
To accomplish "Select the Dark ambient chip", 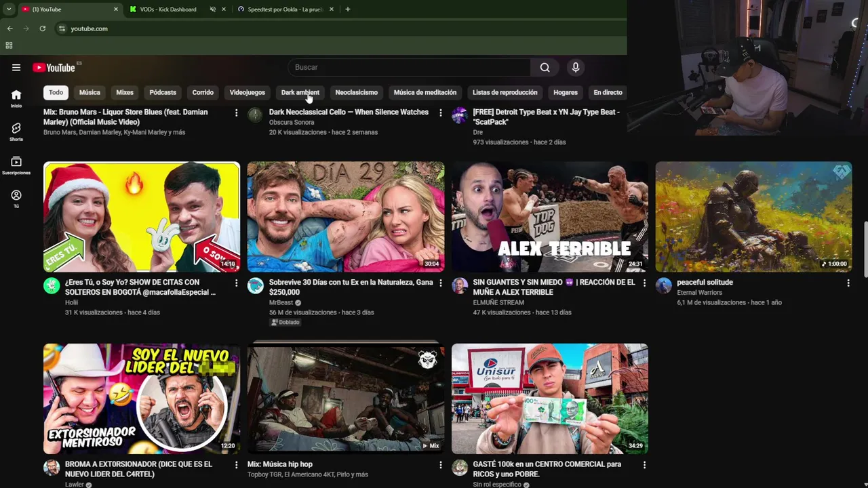I will click(x=300, y=92).
